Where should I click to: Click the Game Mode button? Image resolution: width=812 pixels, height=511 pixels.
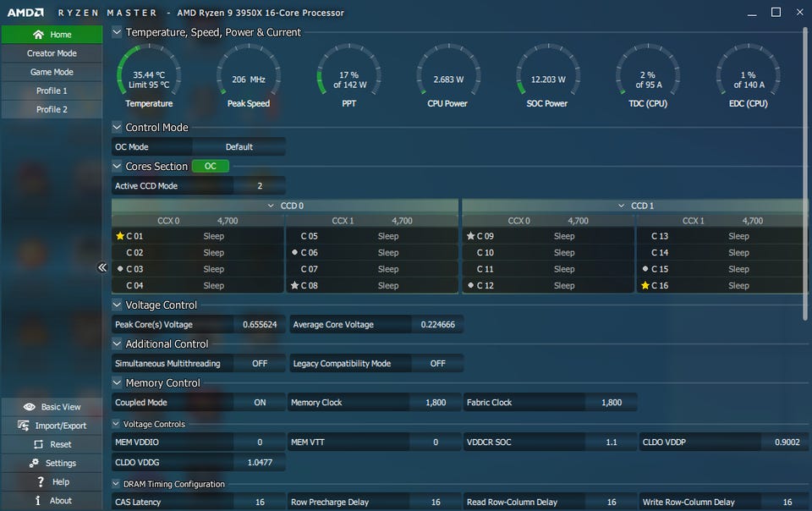point(52,72)
